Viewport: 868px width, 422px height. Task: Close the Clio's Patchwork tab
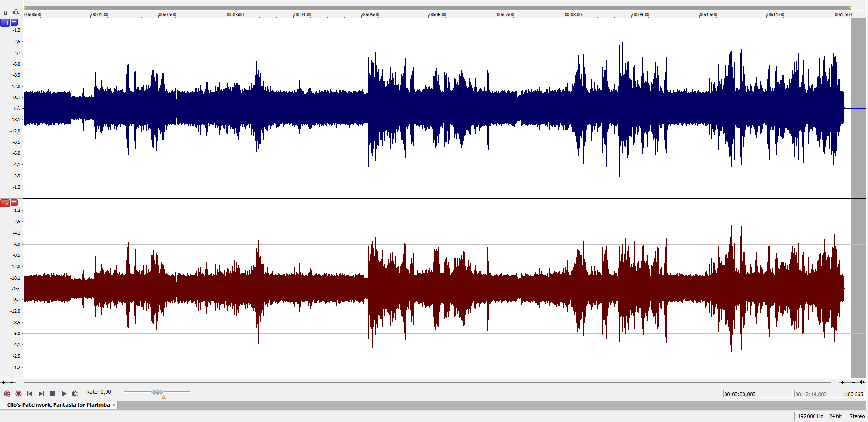tap(114, 405)
